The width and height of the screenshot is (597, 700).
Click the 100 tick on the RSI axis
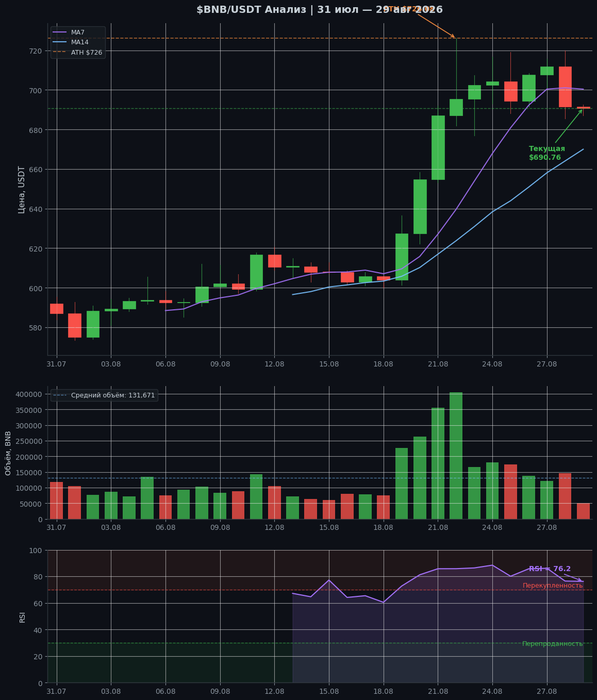coord(36,550)
